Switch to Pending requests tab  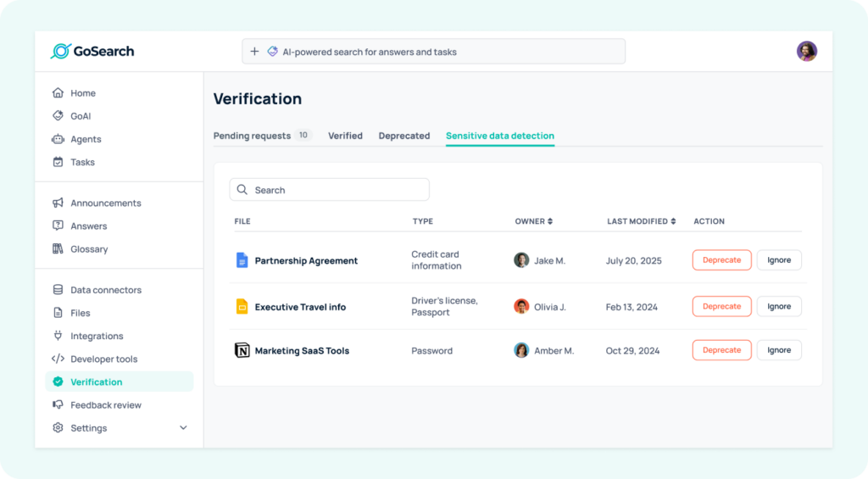[252, 136]
